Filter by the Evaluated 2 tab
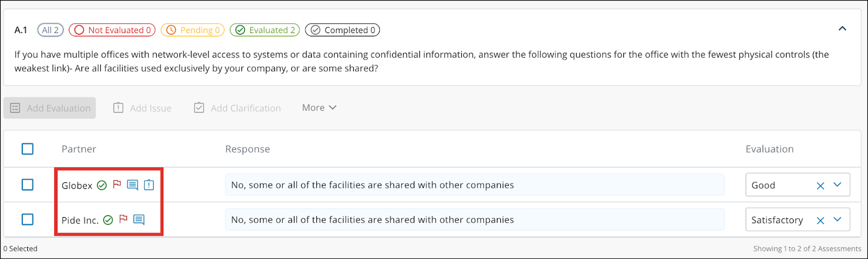This screenshot has height=259, width=868. click(265, 30)
